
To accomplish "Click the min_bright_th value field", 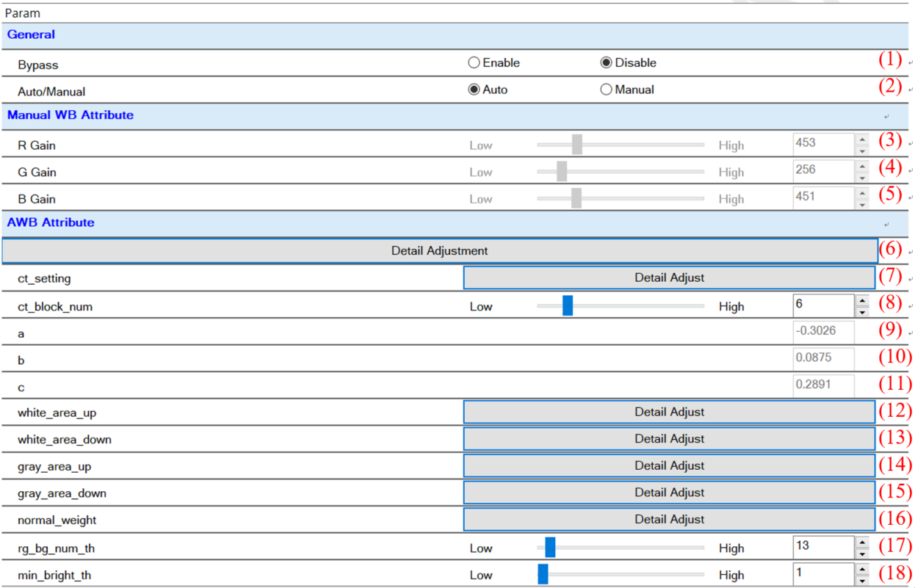I will (x=822, y=574).
